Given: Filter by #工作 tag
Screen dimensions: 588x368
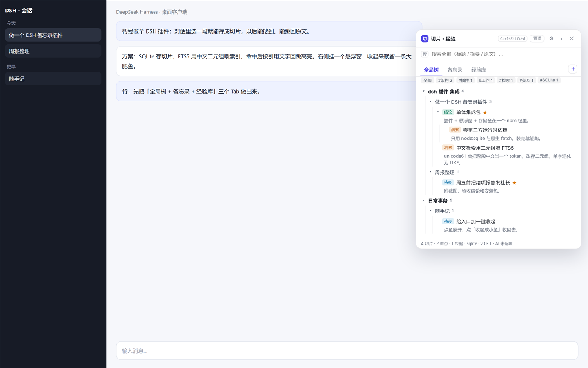Looking at the screenshot, I should click(x=486, y=80).
